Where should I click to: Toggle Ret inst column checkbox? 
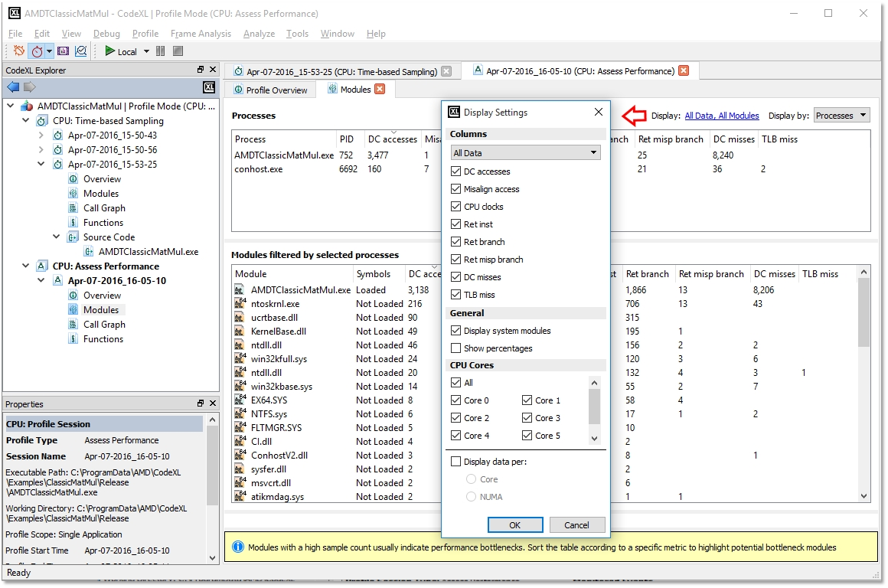point(456,224)
